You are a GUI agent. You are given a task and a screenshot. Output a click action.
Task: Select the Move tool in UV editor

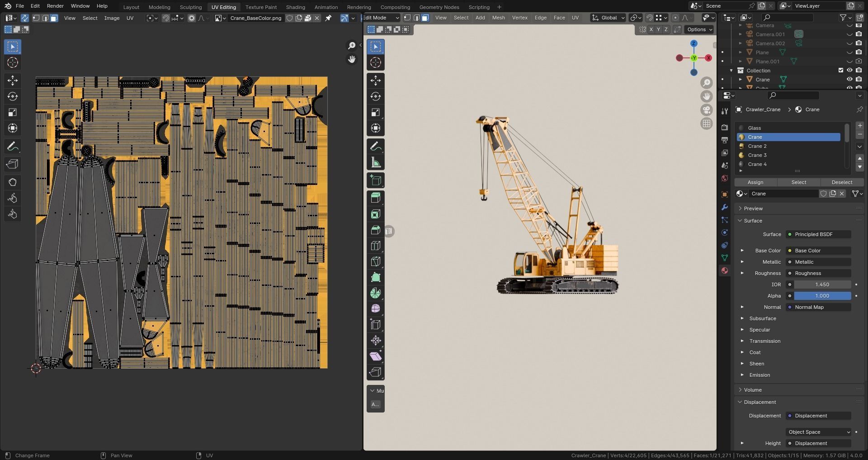click(13, 81)
